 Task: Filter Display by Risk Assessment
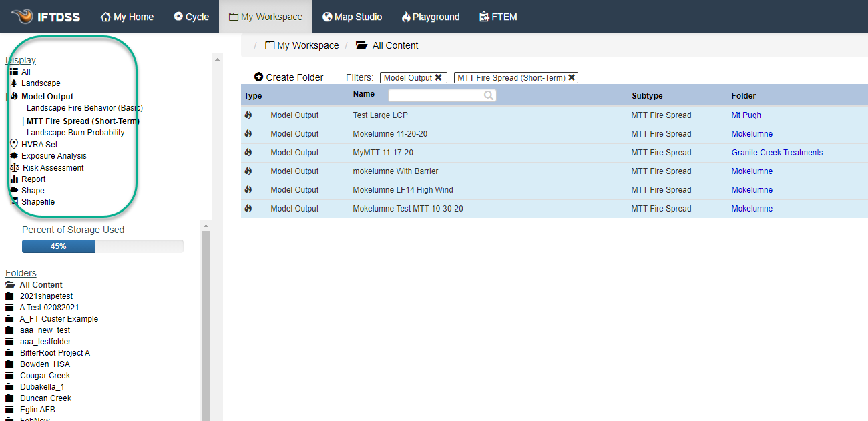tap(47, 168)
